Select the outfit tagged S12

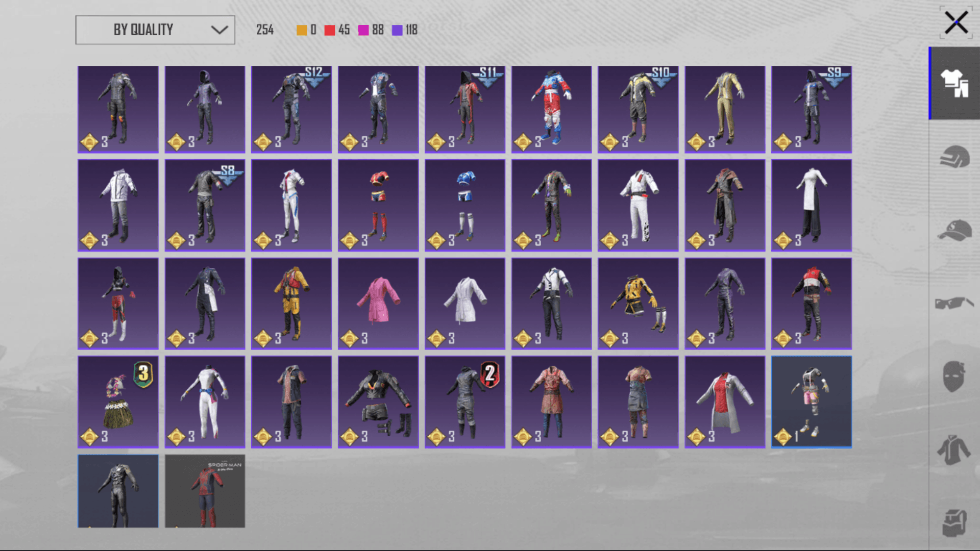[x=291, y=109]
